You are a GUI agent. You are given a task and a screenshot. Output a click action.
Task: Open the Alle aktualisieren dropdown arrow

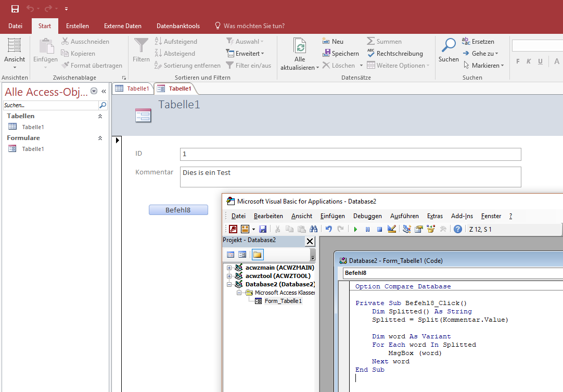pos(317,68)
